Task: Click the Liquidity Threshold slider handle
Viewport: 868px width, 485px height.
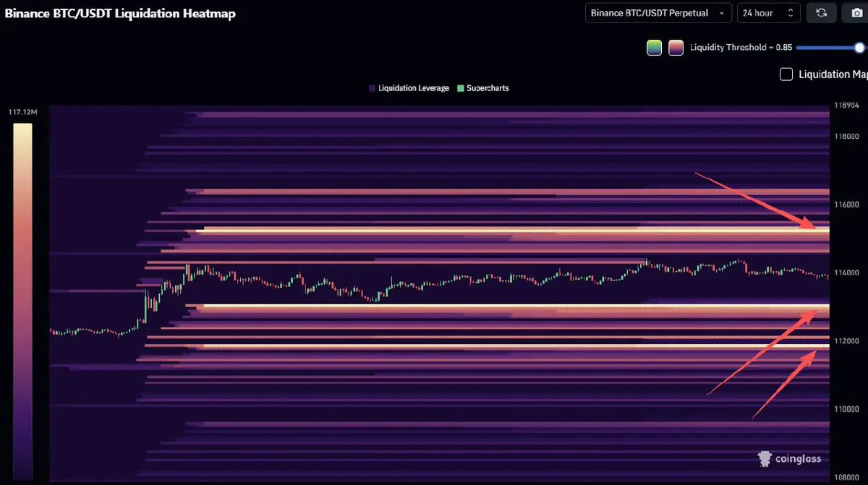Action: coord(859,48)
